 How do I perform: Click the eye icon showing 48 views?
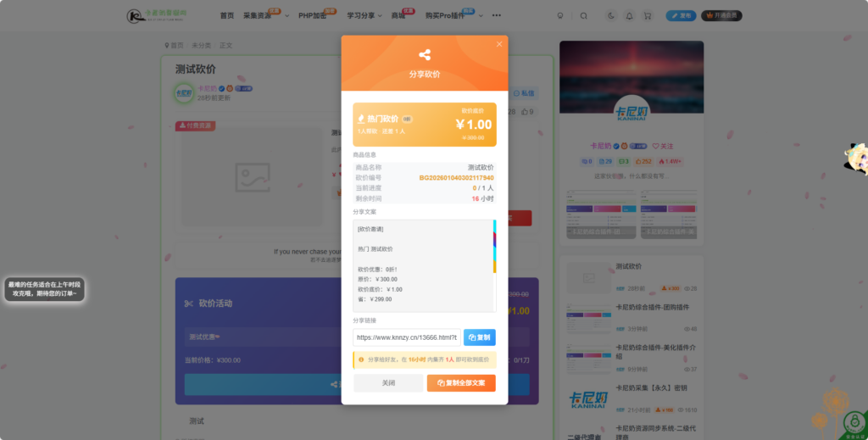point(687,329)
